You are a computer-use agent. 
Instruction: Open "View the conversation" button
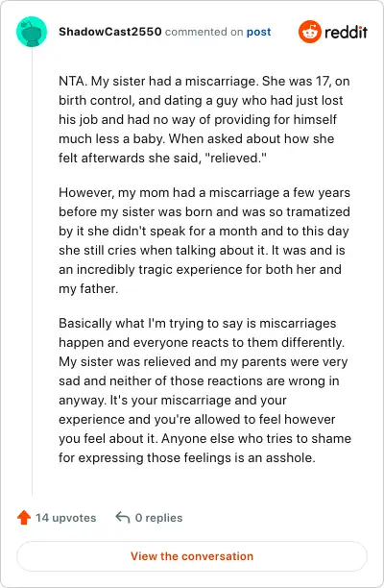[192, 556]
